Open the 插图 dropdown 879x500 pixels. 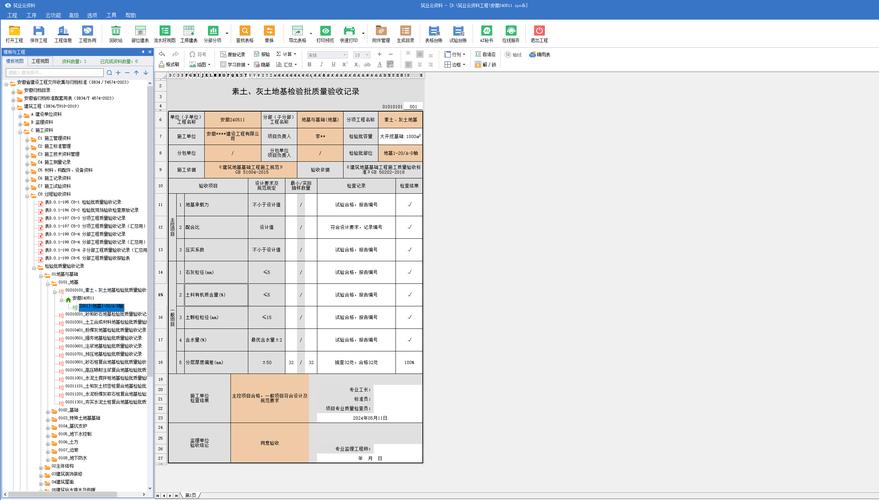200,64
